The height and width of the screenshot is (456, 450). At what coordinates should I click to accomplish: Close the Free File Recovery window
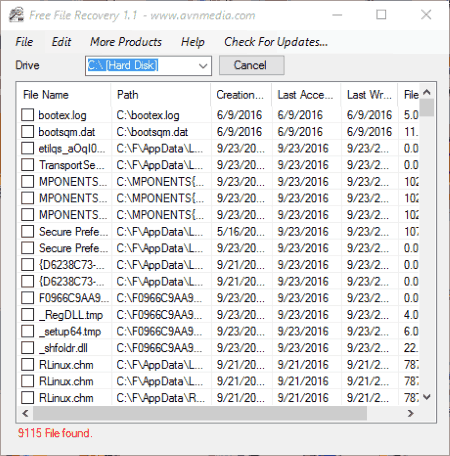(426, 15)
